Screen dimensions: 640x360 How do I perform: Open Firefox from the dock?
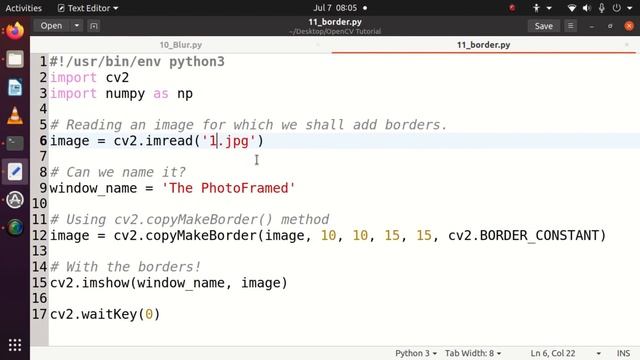15,31
